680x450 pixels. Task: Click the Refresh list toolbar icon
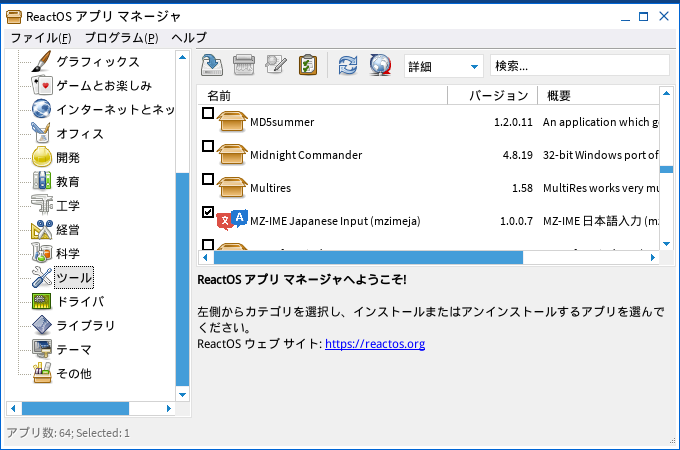click(x=348, y=65)
